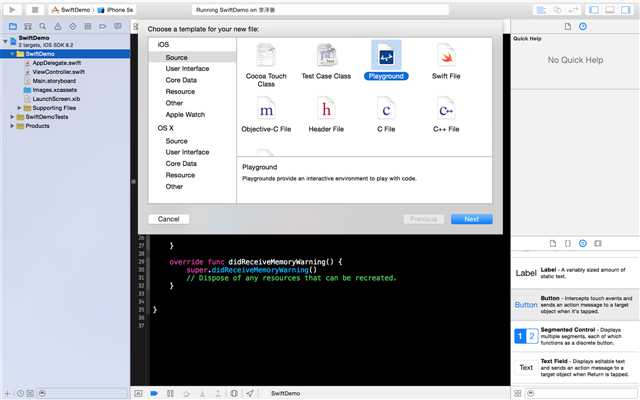
Task: Click the pause execution icon in debug bar
Action: click(x=170, y=393)
